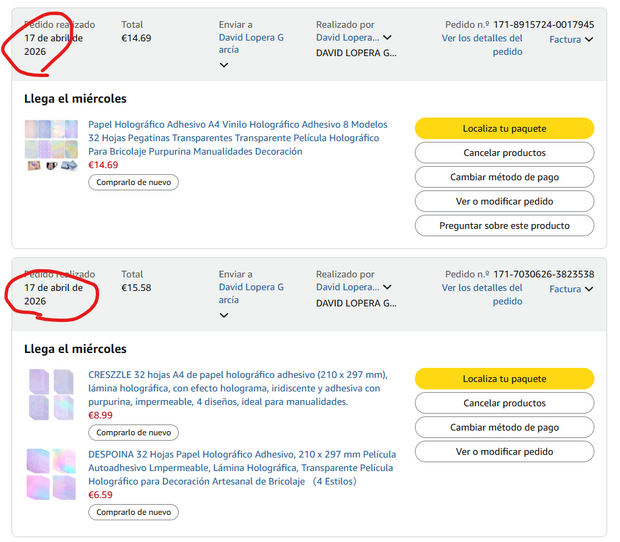The height and width of the screenshot is (542, 620).
Task: Click Preguntar sobre este producto button
Action: pyautogui.click(x=504, y=226)
